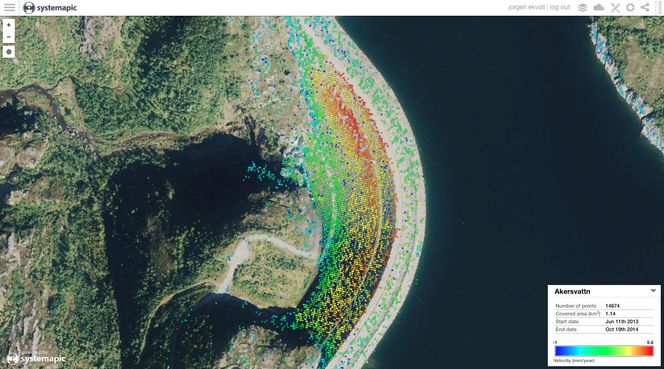Click the username 'jorgen ekvoll'
This screenshot has width=664, height=369.
[x=527, y=8]
